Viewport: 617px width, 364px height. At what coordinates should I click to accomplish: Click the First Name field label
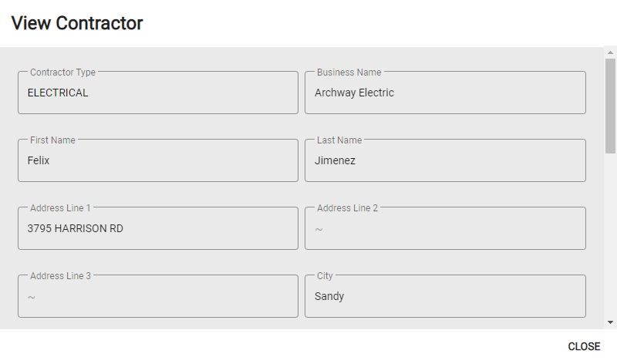click(52, 140)
